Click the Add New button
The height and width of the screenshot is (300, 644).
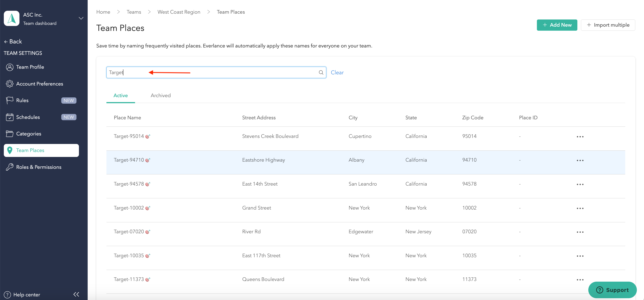click(x=557, y=25)
